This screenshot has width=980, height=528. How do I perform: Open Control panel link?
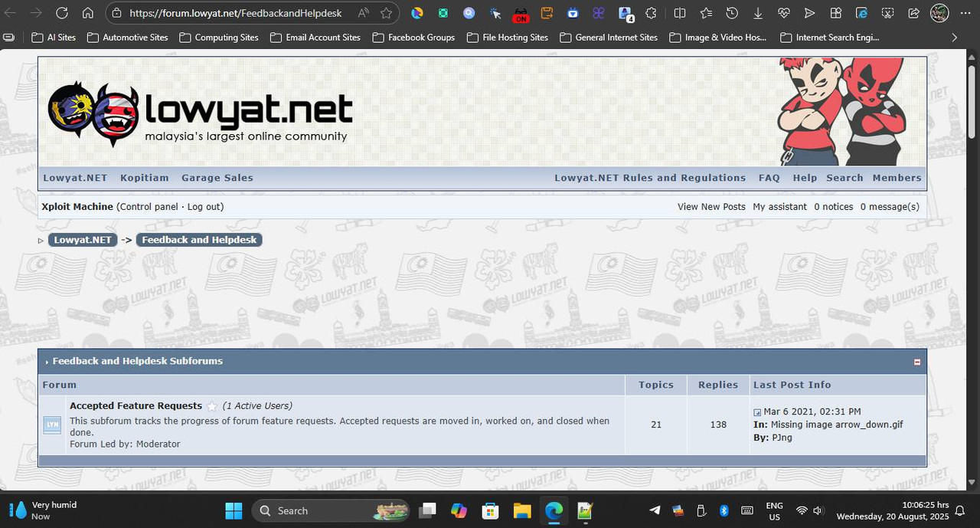[149, 207]
